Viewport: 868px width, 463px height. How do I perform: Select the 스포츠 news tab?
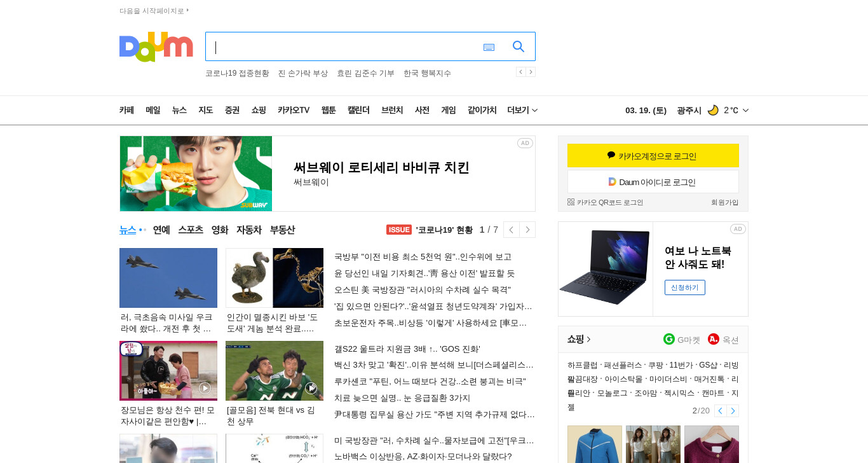pyautogui.click(x=191, y=230)
